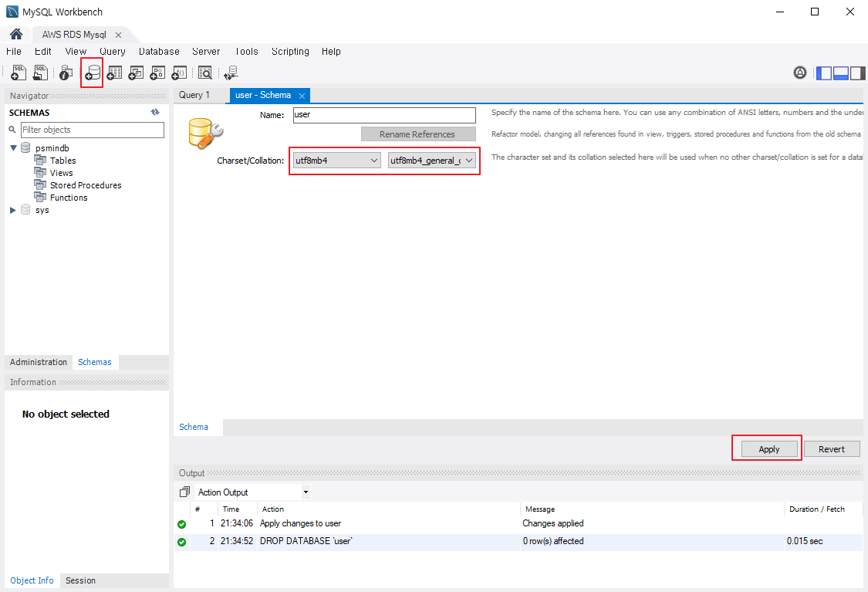Viewport: 868px width, 592px height.
Task: Toggle the left sidebar panel visibility
Action: pyautogui.click(x=824, y=73)
